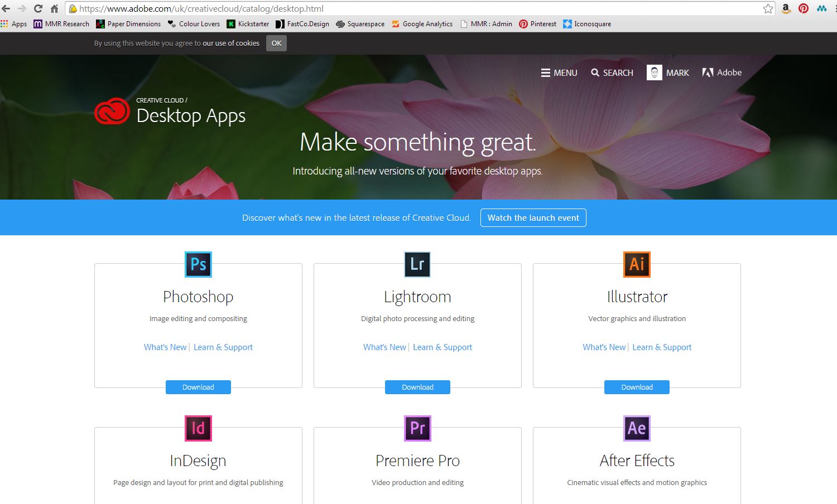Click the Illustrator Ai app icon
This screenshot has height=504, width=837.
(x=637, y=264)
